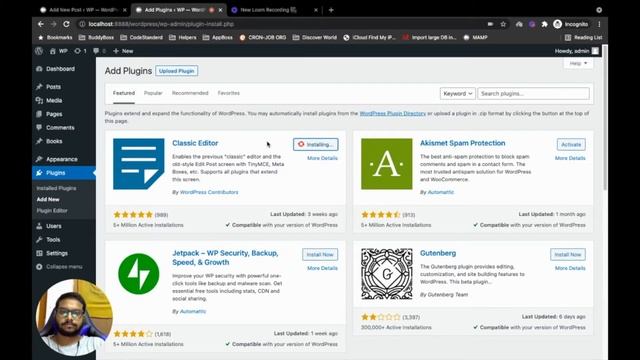Open browser extensions puzzle icon

click(544, 24)
